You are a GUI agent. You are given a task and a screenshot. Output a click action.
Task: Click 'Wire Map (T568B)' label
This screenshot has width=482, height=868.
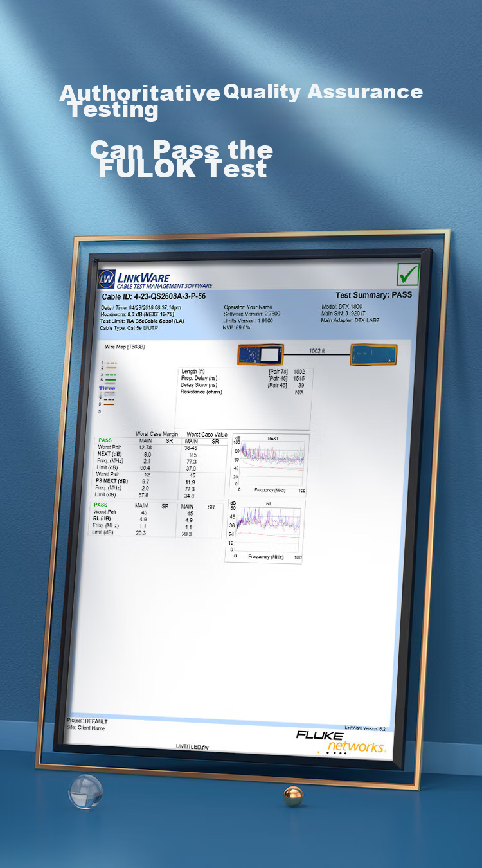[125, 347]
